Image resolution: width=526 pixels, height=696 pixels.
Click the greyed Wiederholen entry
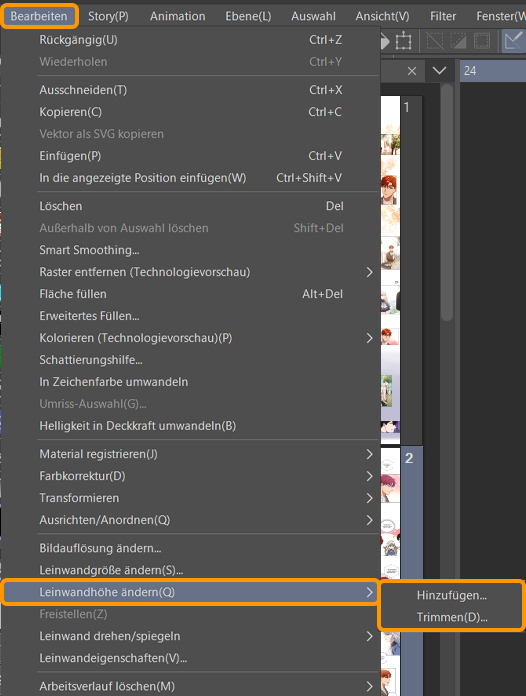pyautogui.click(x=190, y=62)
